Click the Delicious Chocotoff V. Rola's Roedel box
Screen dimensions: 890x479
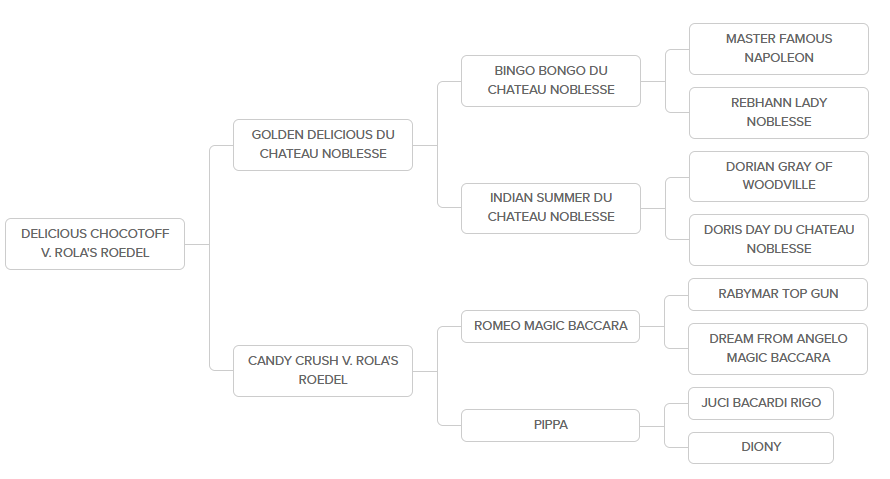95,243
